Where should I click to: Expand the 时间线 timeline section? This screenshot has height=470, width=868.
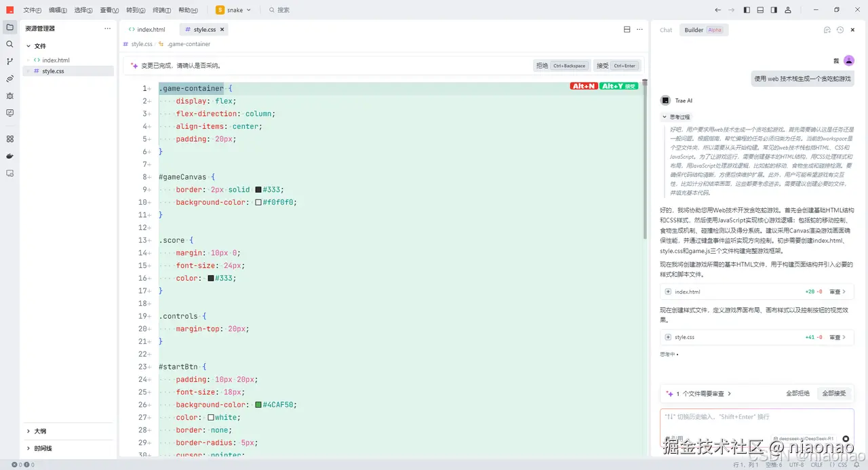point(69,448)
